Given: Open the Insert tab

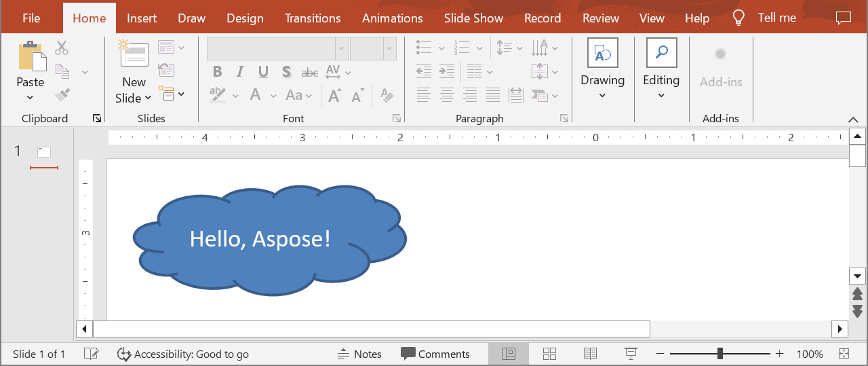Looking at the screenshot, I should click(x=142, y=18).
